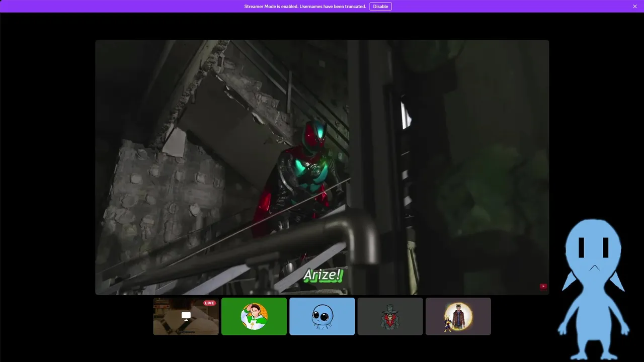Dismiss the Streamer Mode notification banner
The height and width of the screenshot is (362, 644).
coord(635,7)
